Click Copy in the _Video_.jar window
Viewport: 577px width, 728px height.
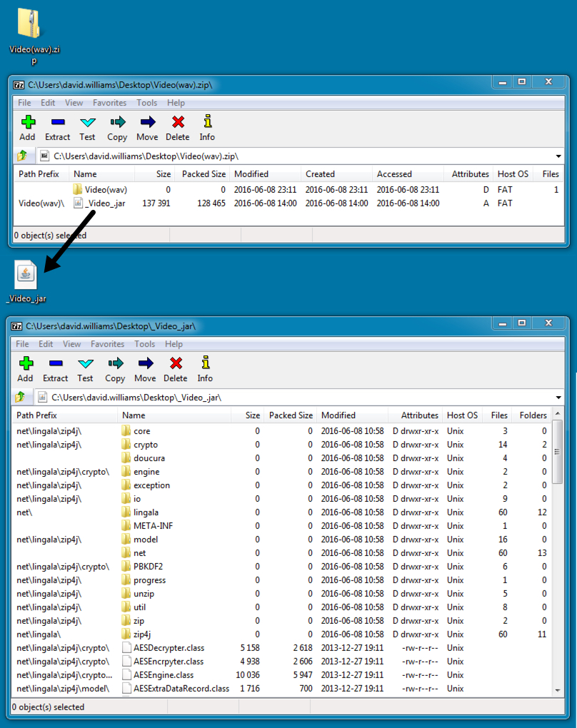click(115, 370)
